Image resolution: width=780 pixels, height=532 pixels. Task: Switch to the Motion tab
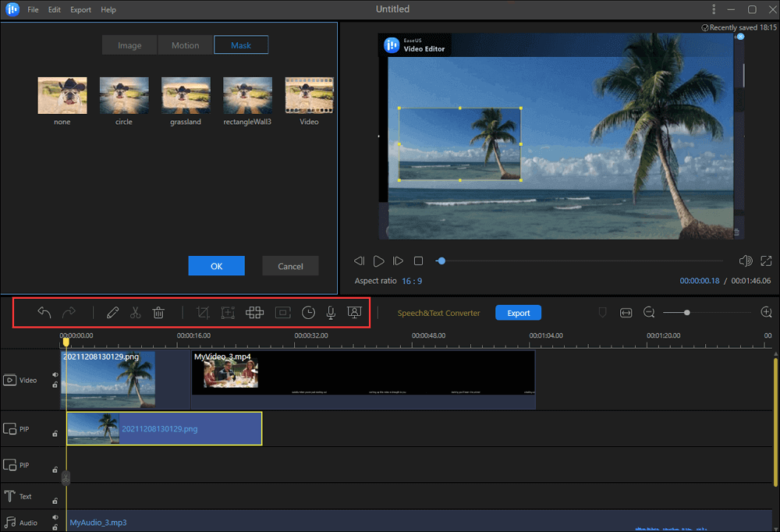185,45
